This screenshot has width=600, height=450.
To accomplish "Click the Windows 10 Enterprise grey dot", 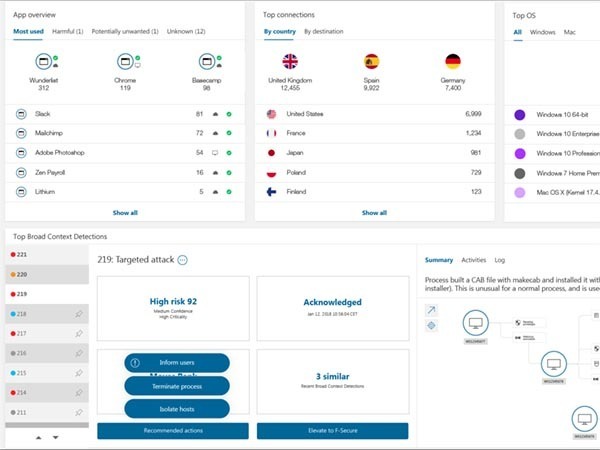I will coord(520,134).
